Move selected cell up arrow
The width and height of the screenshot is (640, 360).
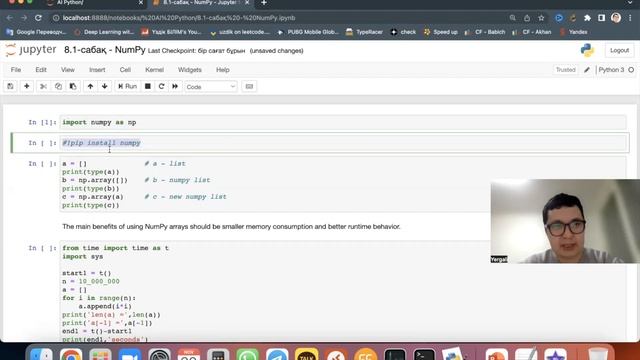tap(90, 87)
